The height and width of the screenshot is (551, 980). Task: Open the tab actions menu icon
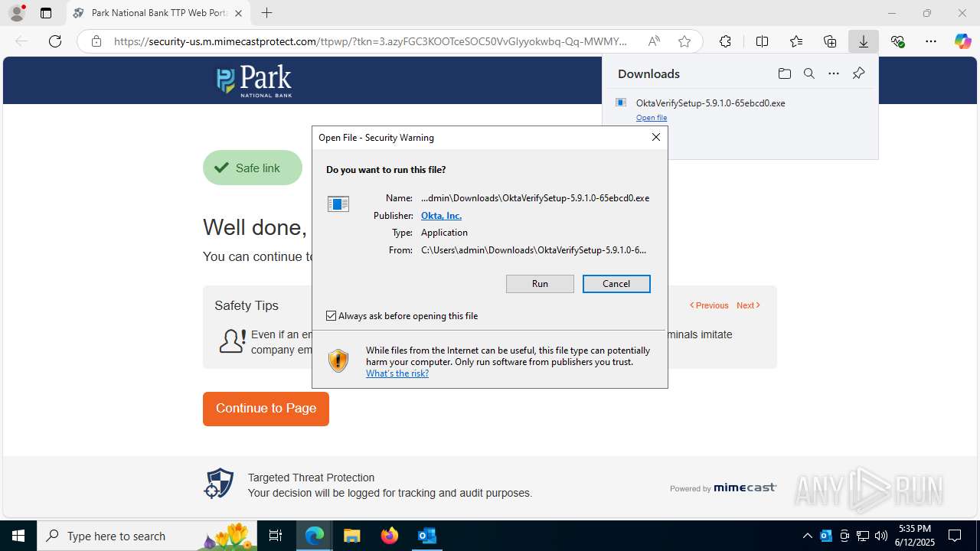click(46, 13)
